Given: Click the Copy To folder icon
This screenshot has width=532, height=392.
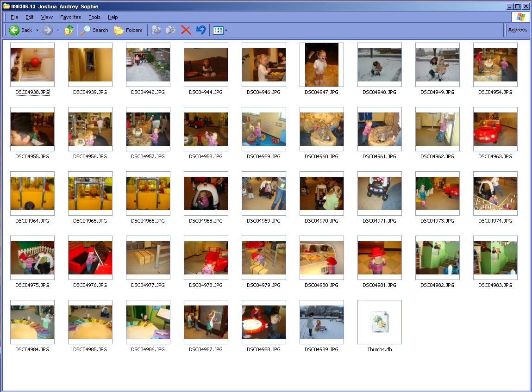Looking at the screenshot, I should tap(171, 30).
